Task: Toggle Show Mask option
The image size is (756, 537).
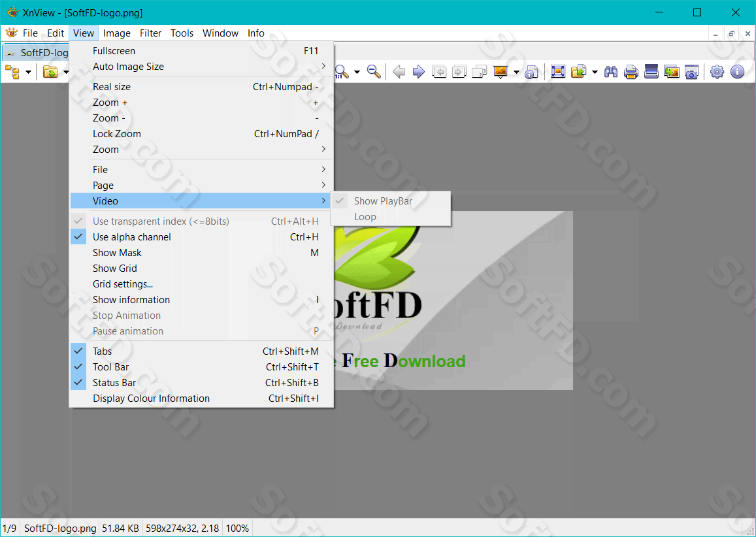Action: 201,253
